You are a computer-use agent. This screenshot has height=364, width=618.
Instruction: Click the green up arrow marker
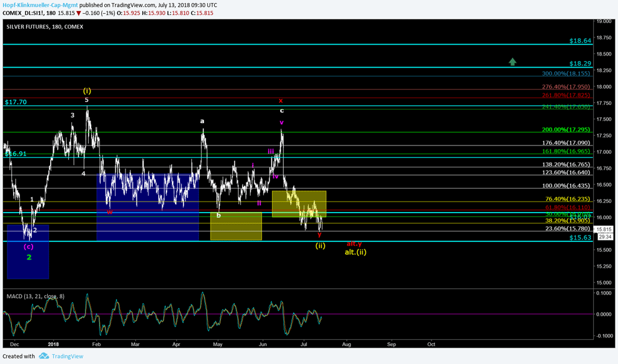512,61
